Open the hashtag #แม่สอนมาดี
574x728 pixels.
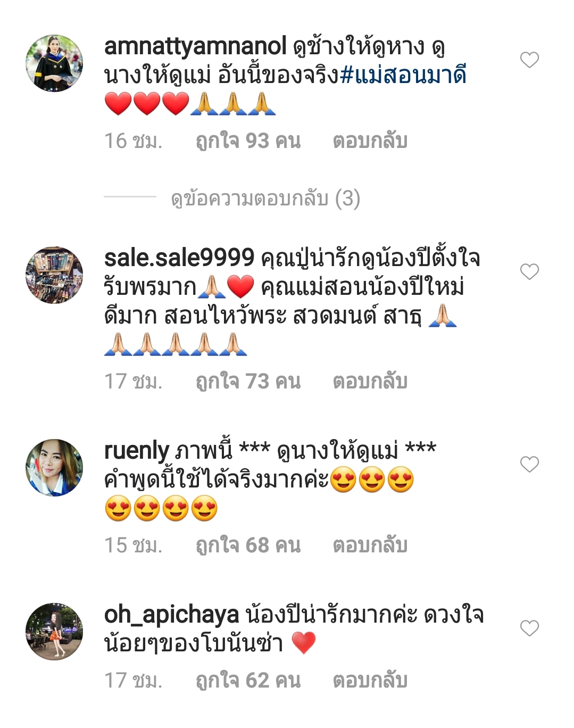click(x=403, y=75)
